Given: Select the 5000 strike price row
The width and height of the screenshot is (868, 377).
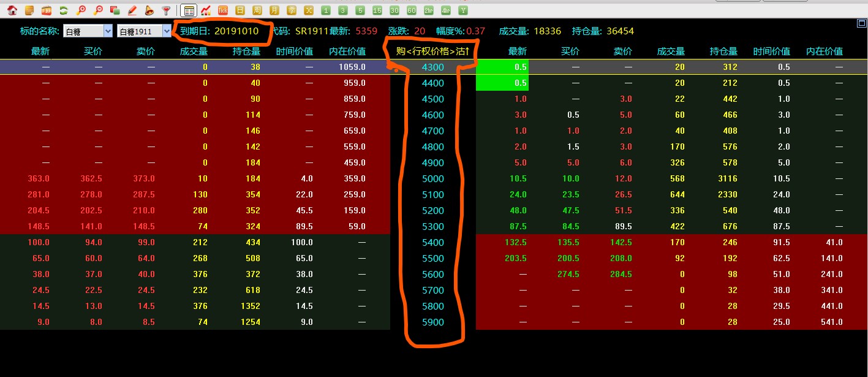Looking at the screenshot, I should pos(433,178).
